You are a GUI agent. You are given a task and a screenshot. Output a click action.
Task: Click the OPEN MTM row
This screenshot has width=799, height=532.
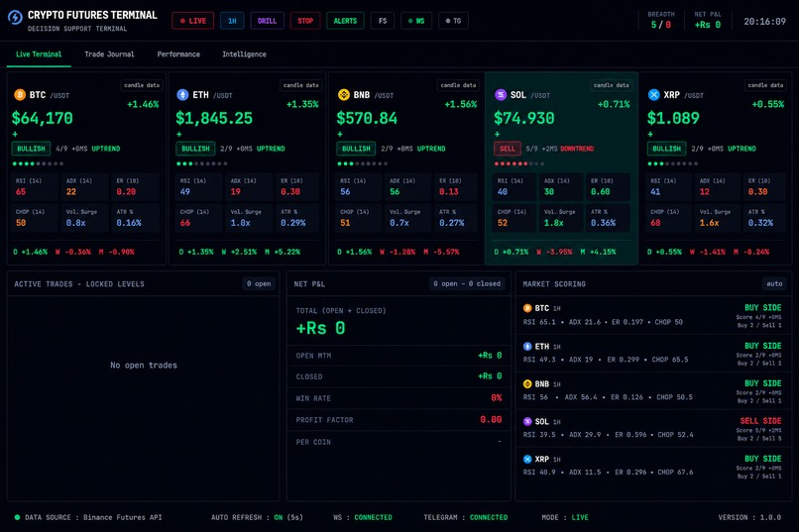[399, 356]
